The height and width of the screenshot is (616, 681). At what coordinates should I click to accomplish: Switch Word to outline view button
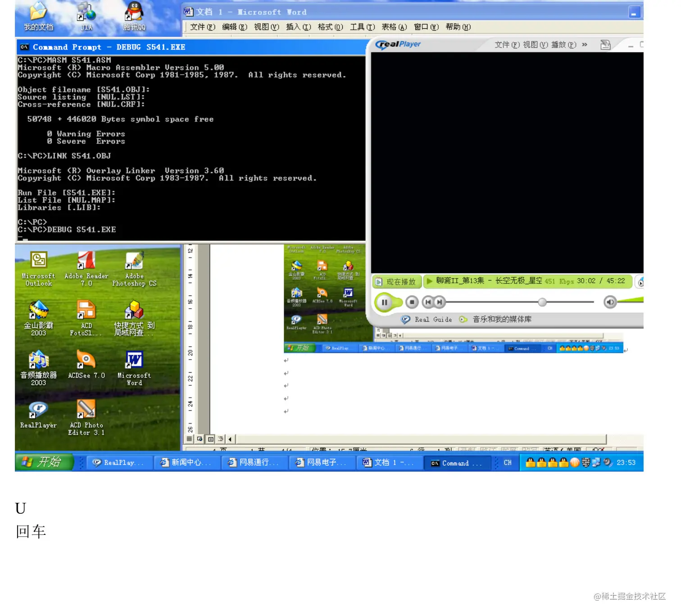click(x=221, y=439)
